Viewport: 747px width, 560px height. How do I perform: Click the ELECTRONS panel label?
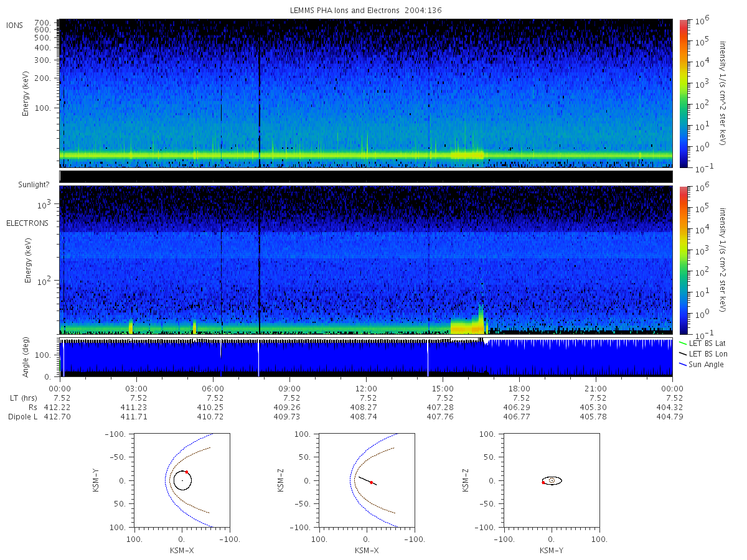27,223
